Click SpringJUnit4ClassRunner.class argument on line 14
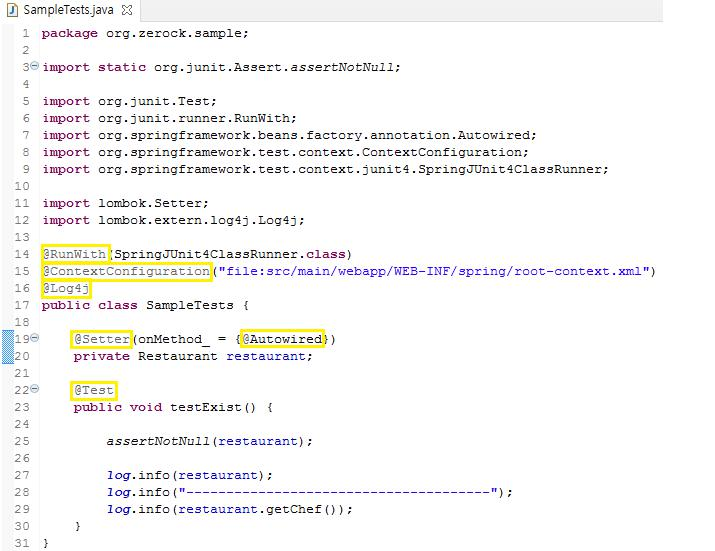715x551 pixels. [230, 254]
